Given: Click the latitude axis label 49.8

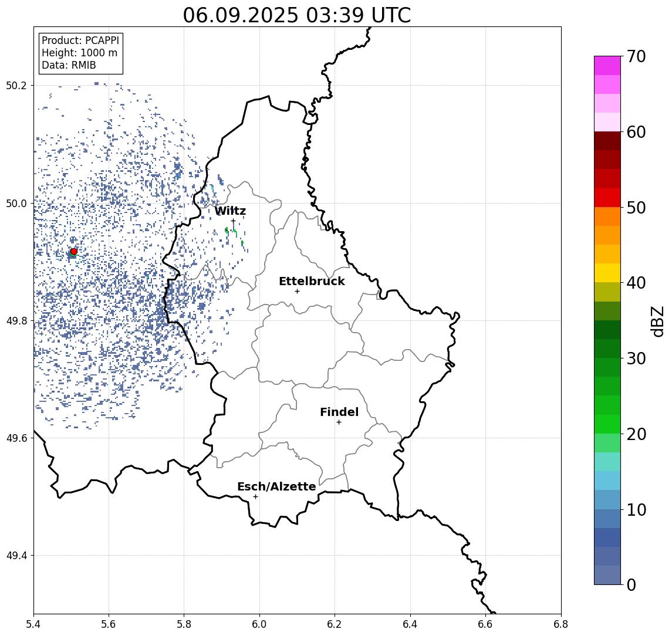Looking at the screenshot, I should click(16, 320).
